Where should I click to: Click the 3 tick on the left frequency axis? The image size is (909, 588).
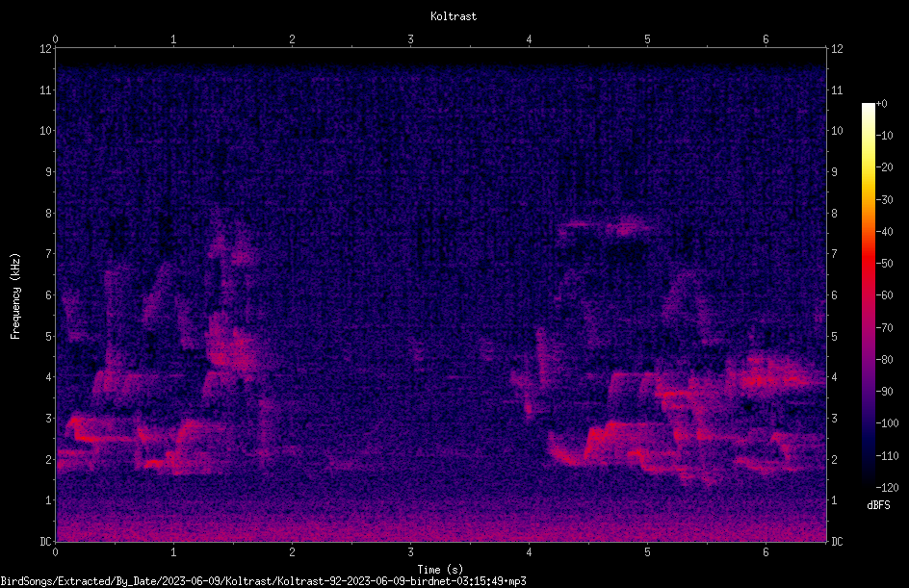pos(48,419)
